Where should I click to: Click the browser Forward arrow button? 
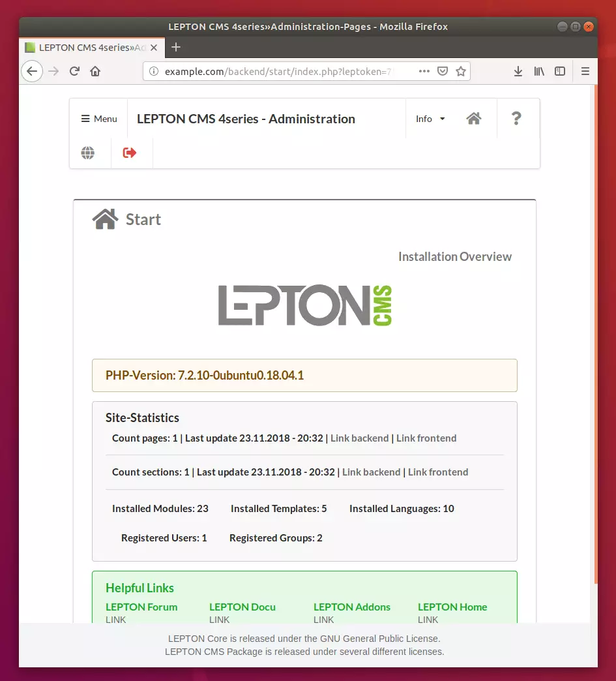[53, 71]
